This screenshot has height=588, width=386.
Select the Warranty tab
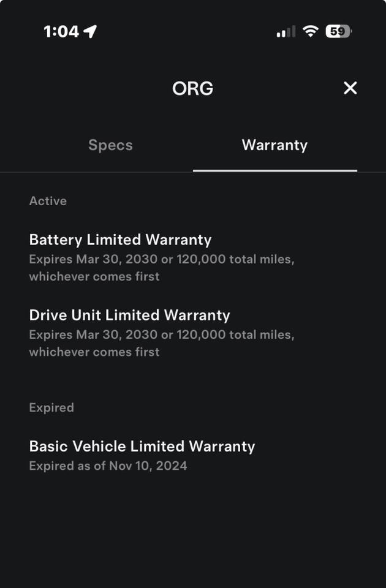pos(275,145)
